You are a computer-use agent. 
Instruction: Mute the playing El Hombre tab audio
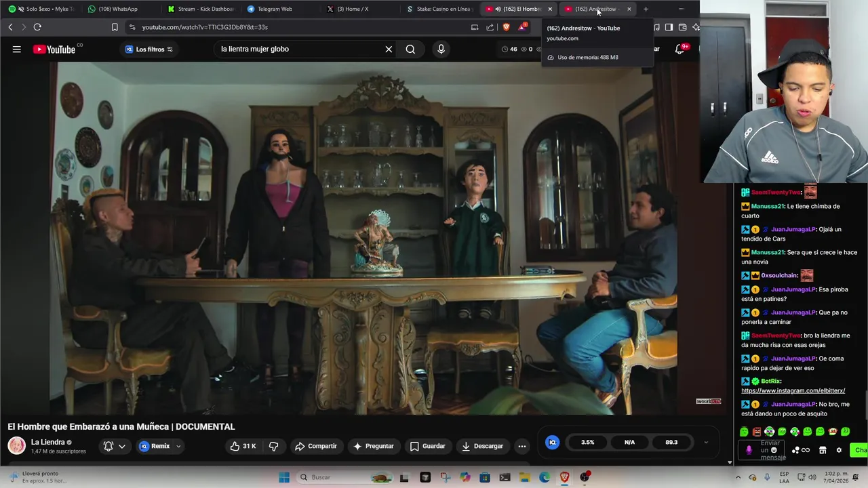[498, 9]
